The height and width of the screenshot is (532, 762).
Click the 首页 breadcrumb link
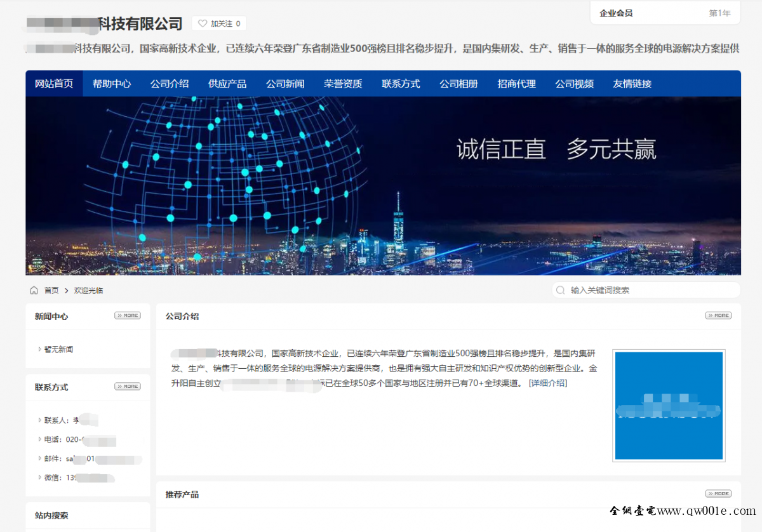coord(51,291)
